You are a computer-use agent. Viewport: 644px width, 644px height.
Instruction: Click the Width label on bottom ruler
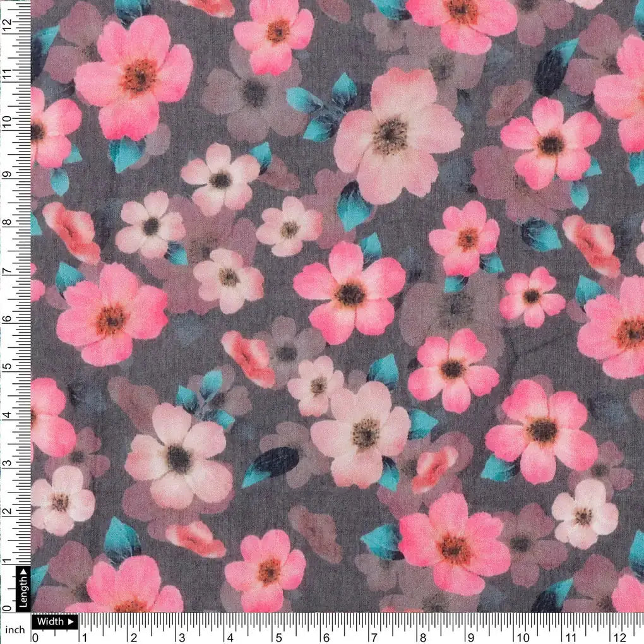tap(51, 621)
